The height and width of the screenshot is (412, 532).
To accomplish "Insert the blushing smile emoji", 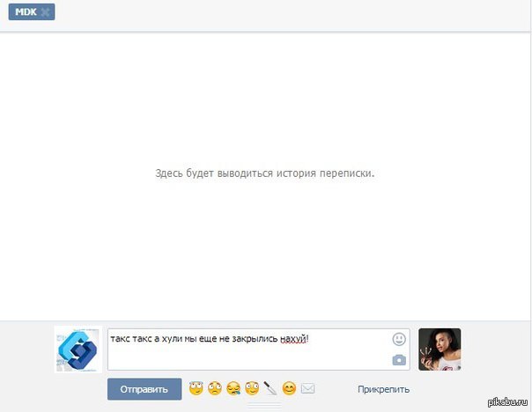I will (289, 388).
